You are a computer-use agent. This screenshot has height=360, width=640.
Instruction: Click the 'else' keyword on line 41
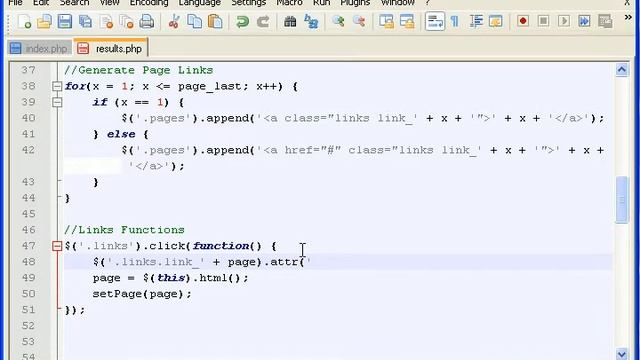pos(121,134)
